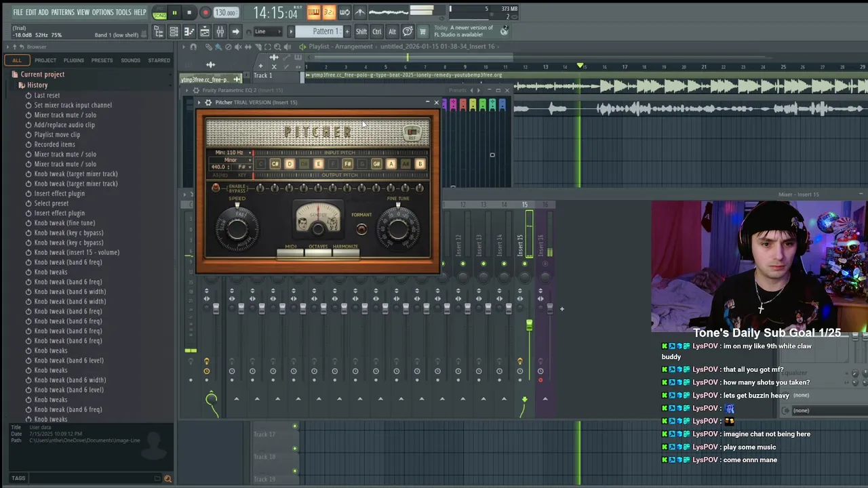The height and width of the screenshot is (488, 868).
Task: Open Pitcher plugin options gear
Action: point(208,102)
